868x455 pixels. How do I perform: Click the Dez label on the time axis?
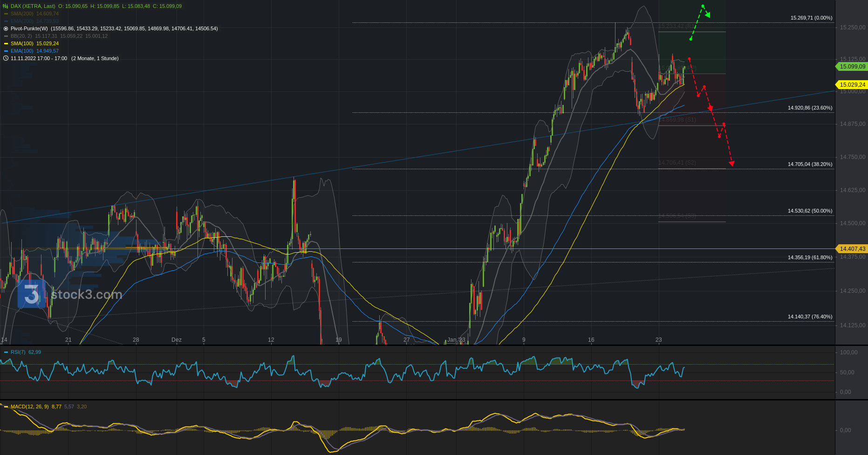pos(177,340)
